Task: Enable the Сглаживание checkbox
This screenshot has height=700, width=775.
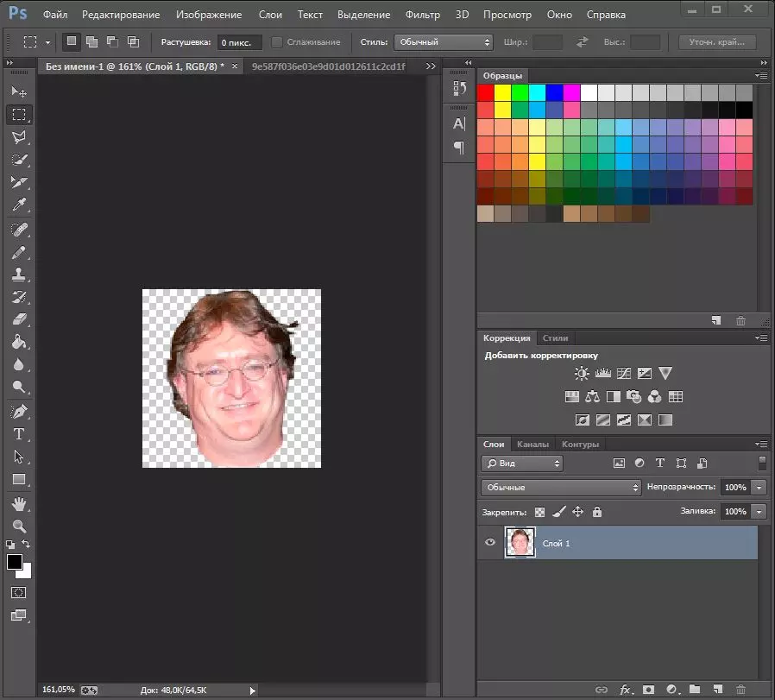Action: tap(277, 42)
